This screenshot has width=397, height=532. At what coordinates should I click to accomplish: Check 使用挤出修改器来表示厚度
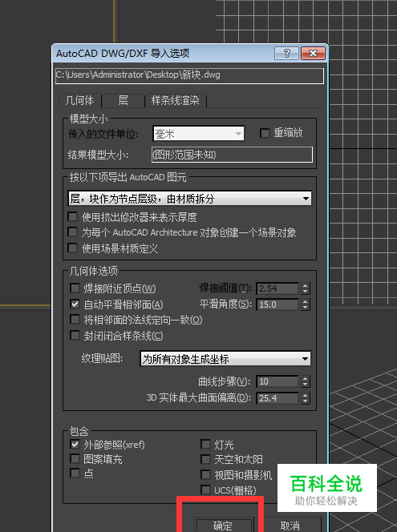coord(72,216)
